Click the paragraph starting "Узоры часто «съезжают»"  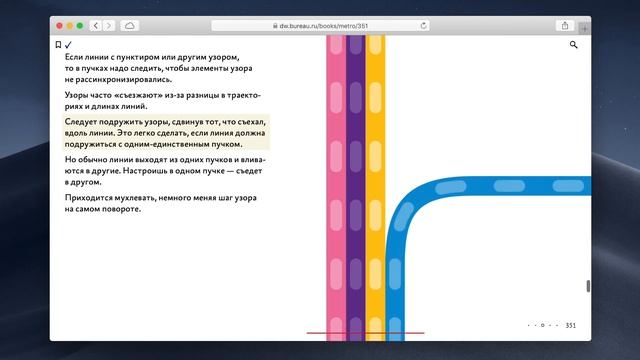click(162, 100)
